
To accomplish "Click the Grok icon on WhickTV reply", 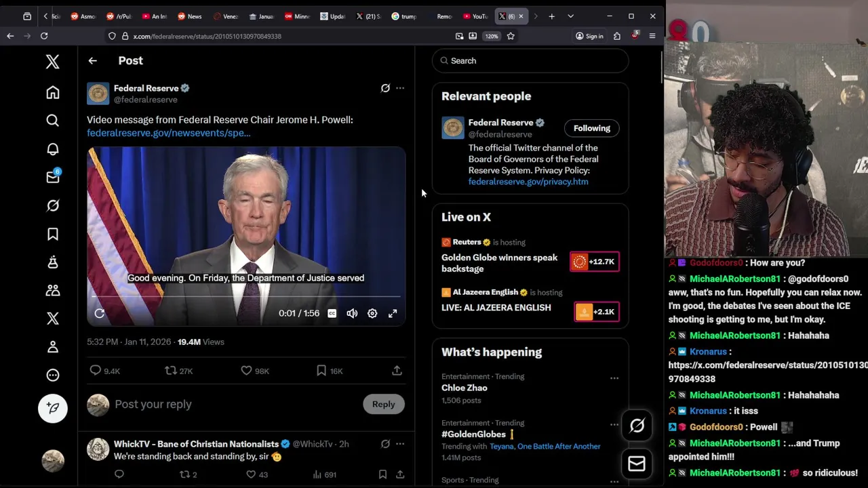I will coord(385,444).
